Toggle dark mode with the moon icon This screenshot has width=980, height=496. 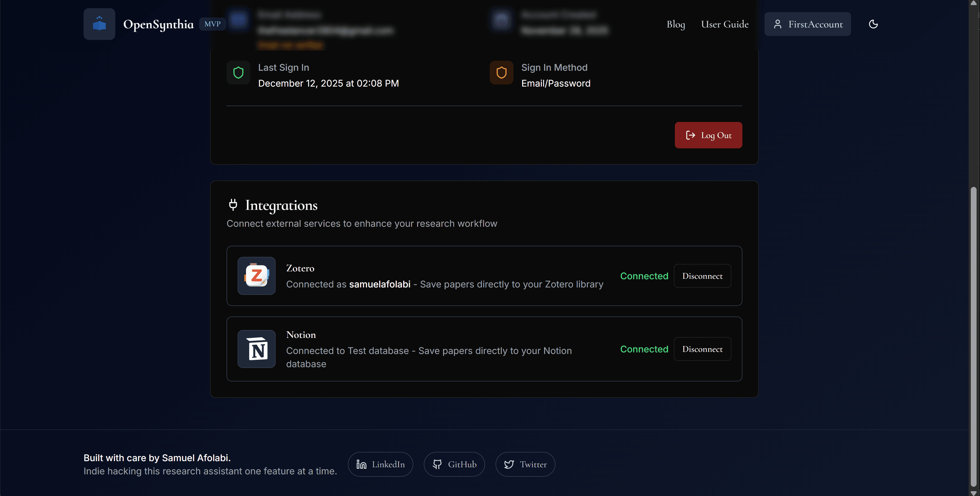pos(873,23)
